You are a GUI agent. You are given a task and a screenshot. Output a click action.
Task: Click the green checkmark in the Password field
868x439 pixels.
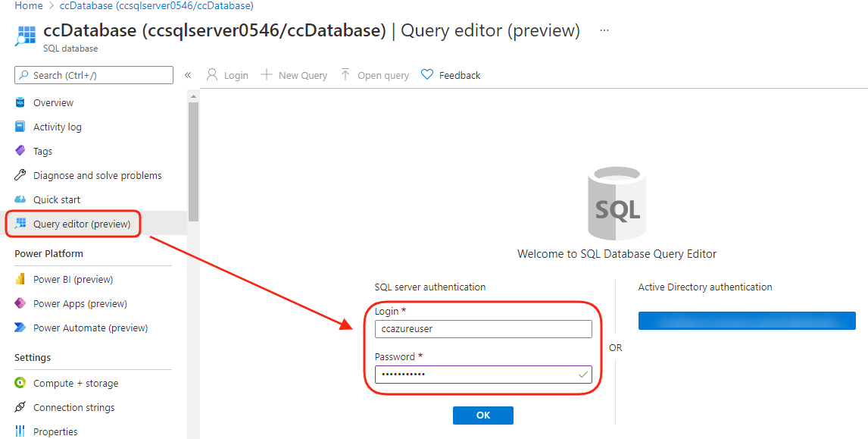[x=582, y=375]
